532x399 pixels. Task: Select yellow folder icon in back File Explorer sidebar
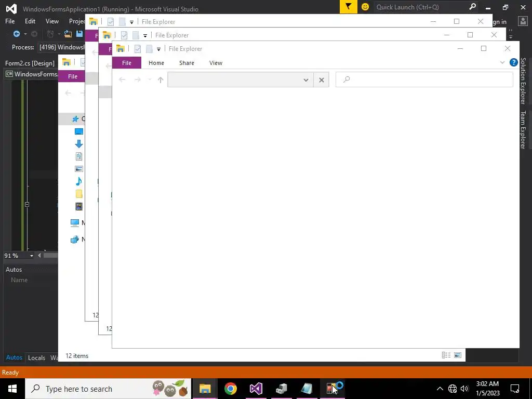79,194
